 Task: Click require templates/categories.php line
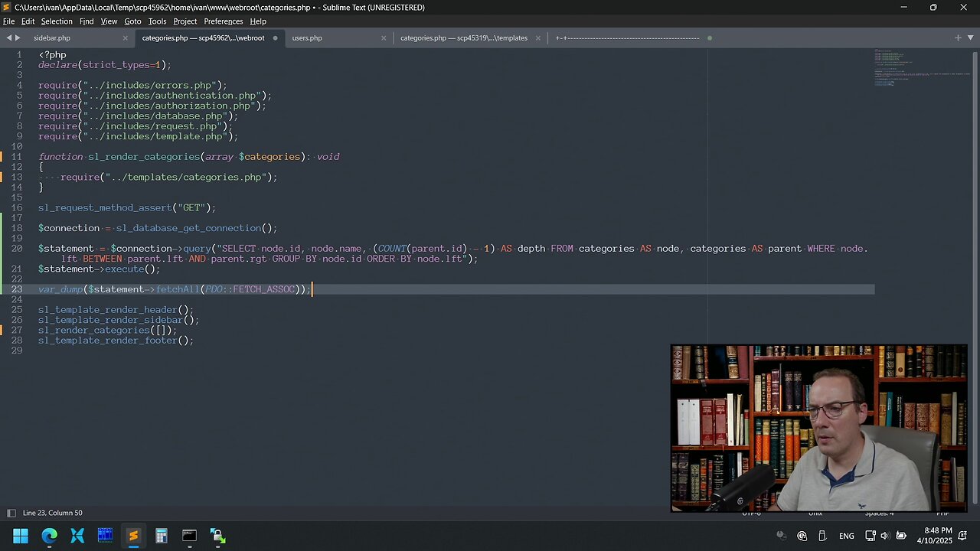pyautogui.click(x=168, y=178)
